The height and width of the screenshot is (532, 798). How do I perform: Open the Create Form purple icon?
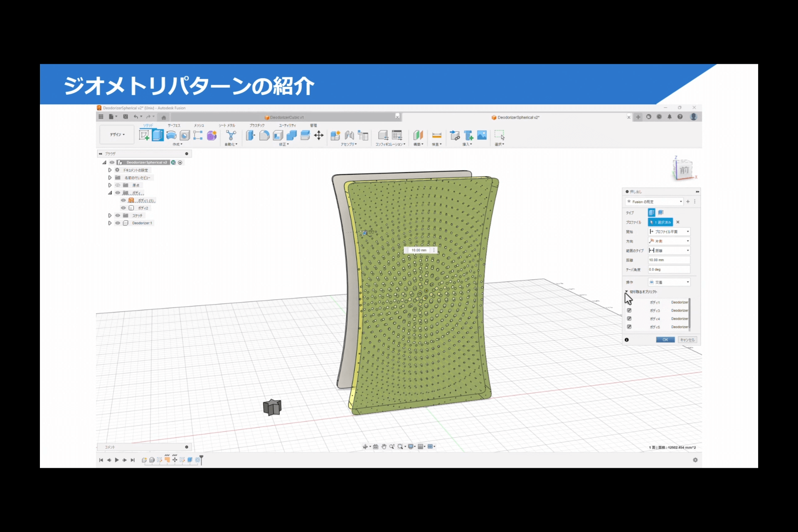tap(212, 135)
